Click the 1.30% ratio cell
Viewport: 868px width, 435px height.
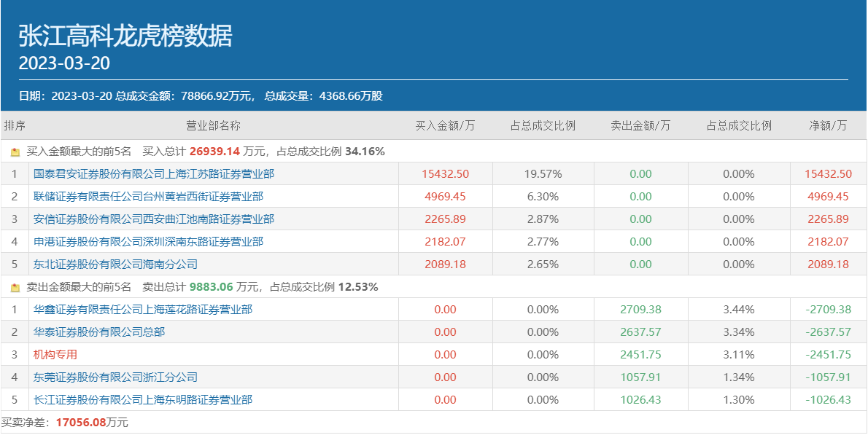tap(738, 399)
